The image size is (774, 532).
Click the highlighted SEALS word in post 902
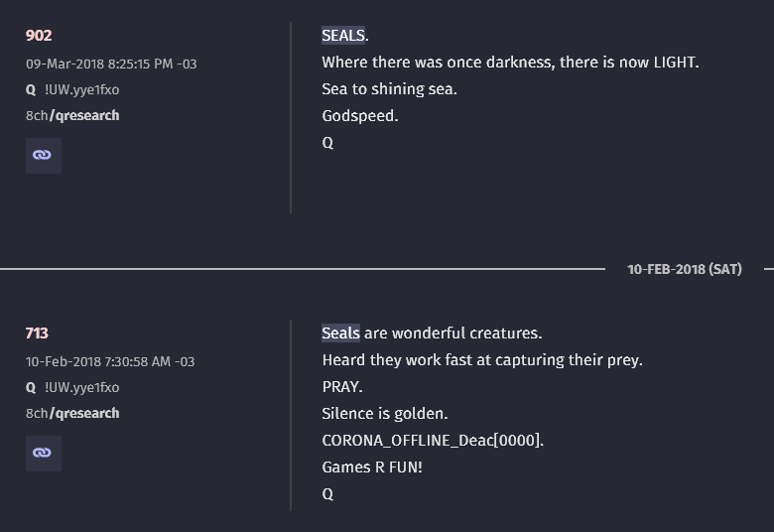(x=343, y=36)
